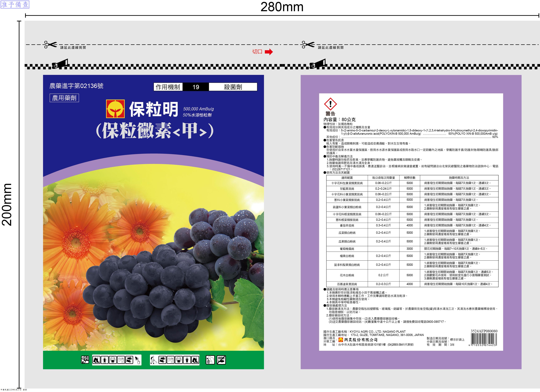This screenshot has height=392, width=540.
Task: Click the company name 興農股份有限公司
Action: point(361,340)
